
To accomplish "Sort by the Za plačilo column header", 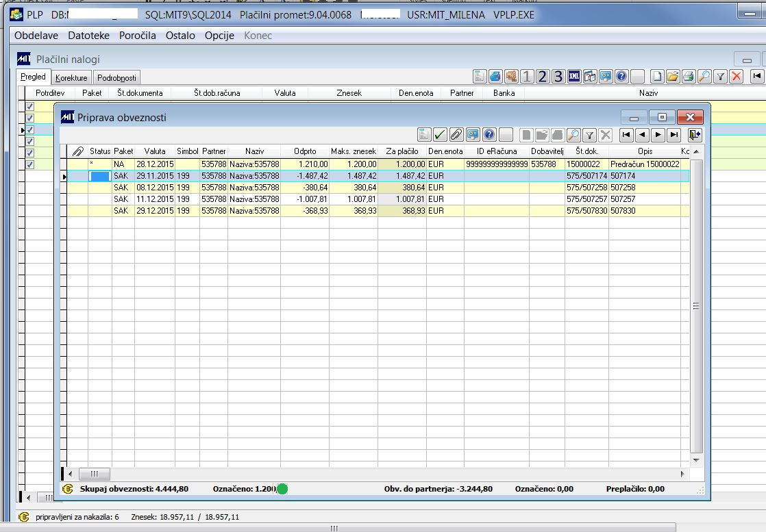I will [401, 151].
